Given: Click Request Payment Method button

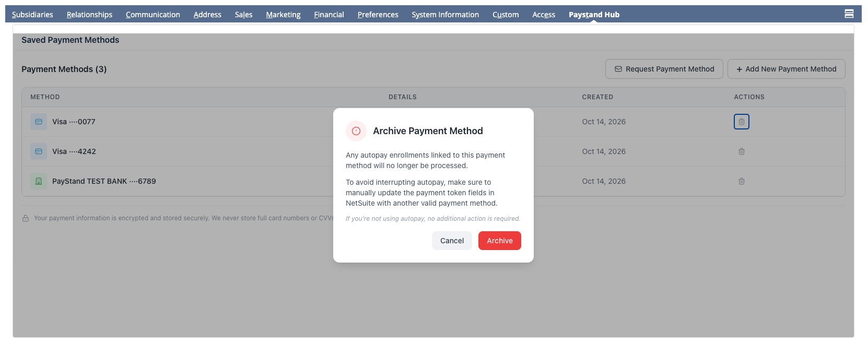Looking at the screenshot, I should pyautogui.click(x=664, y=69).
